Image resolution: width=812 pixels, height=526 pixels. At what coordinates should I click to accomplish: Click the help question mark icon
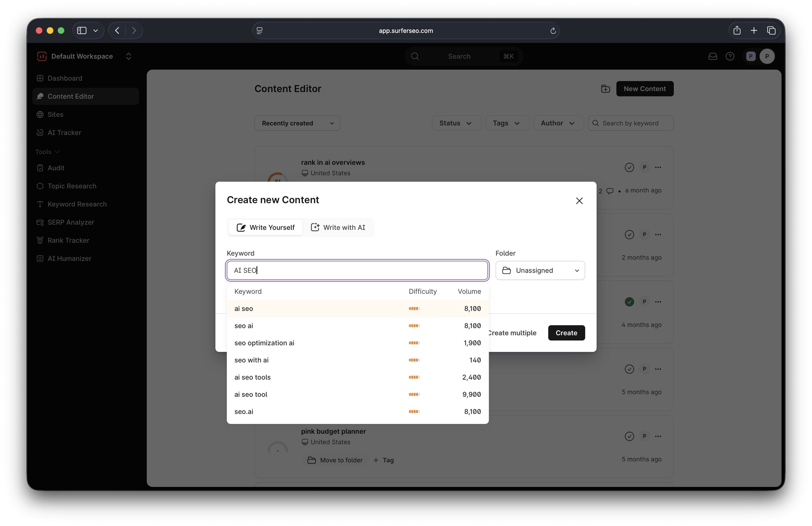tap(730, 56)
